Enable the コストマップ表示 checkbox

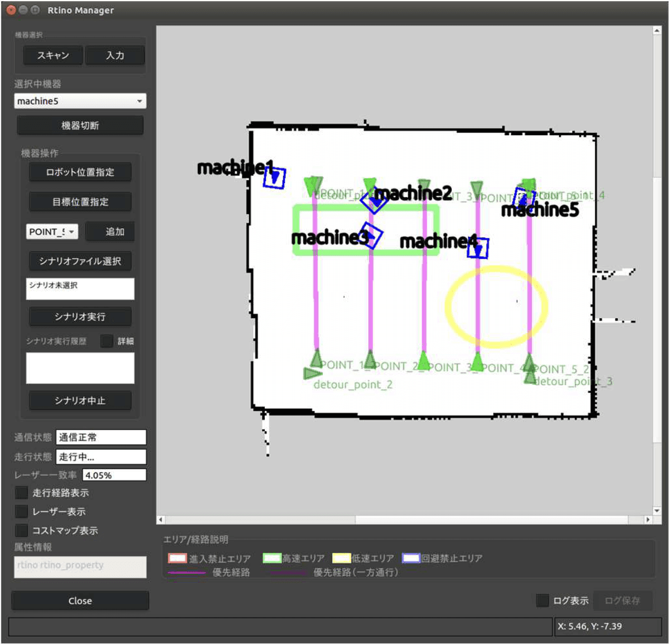22,530
